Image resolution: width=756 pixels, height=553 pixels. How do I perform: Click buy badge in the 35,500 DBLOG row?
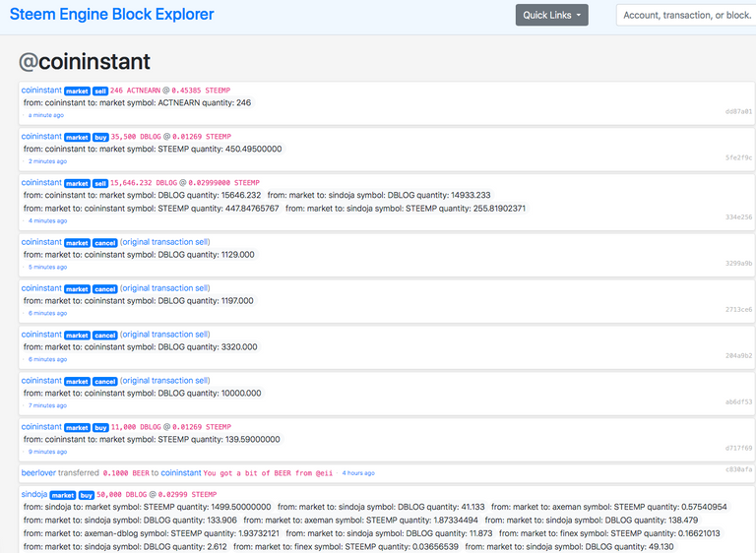click(x=100, y=138)
